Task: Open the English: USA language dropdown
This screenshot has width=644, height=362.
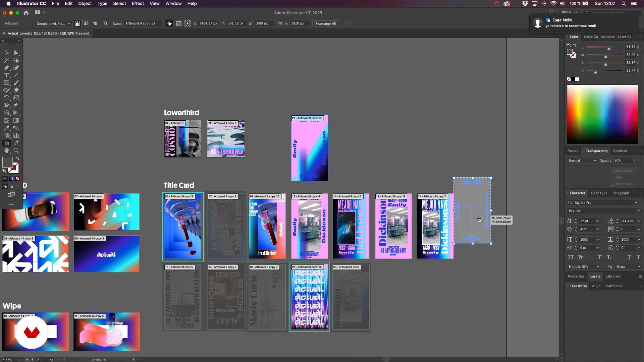Action: click(x=584, y=266)
